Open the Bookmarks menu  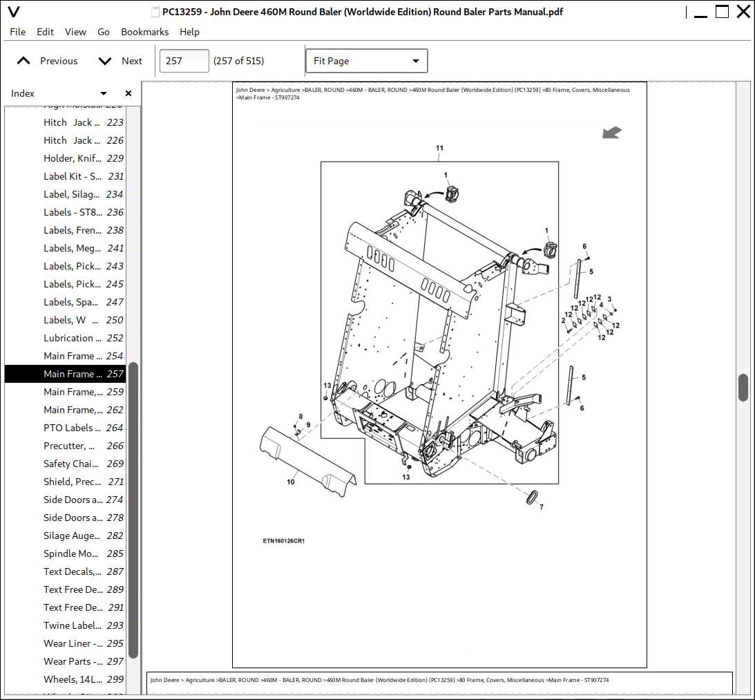tap(144, 32)
